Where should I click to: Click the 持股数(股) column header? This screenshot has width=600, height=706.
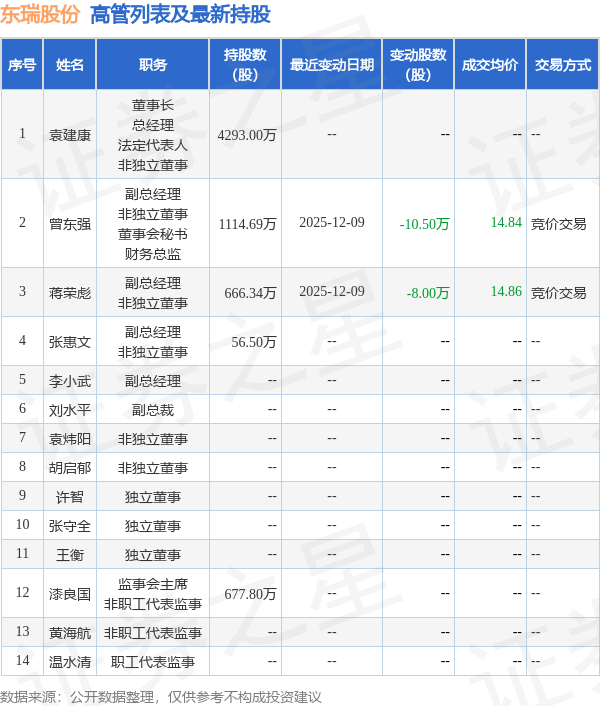[x=245, y=64]
